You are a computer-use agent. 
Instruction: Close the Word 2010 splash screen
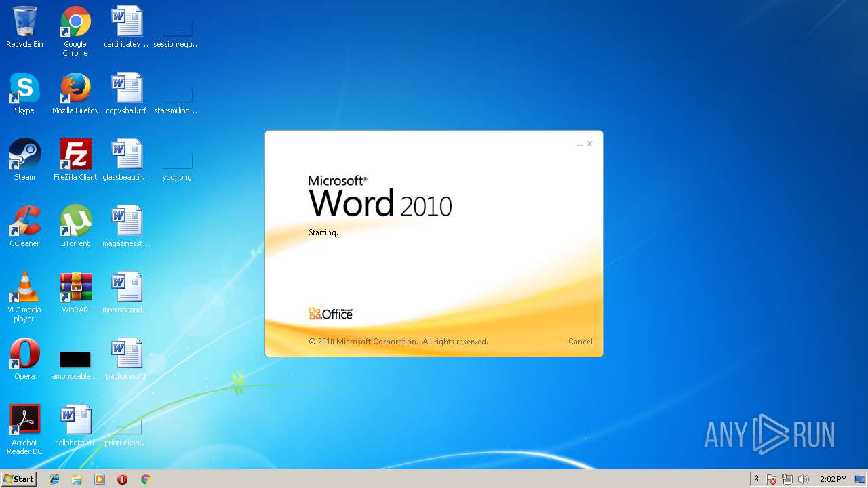589,144
